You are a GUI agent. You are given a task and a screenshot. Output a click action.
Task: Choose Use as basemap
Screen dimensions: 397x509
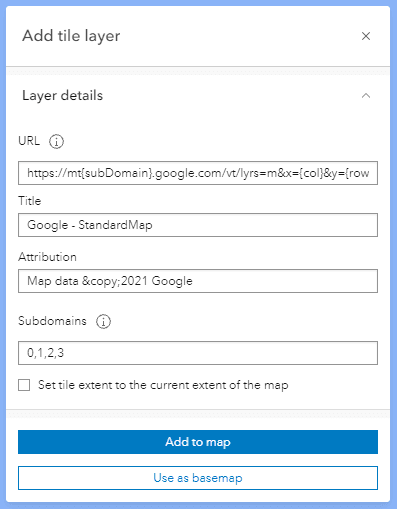pyautogui.click(x=198, y=478)
